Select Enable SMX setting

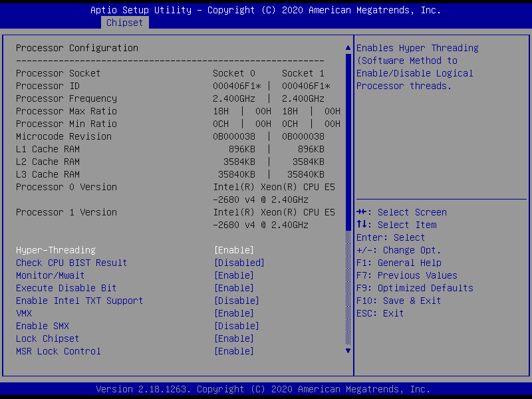43,326
